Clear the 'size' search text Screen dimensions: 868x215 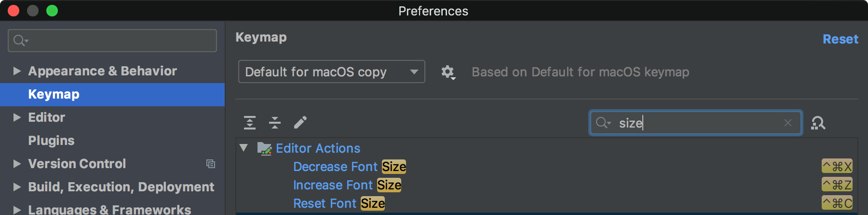click(x=788, y=123)
